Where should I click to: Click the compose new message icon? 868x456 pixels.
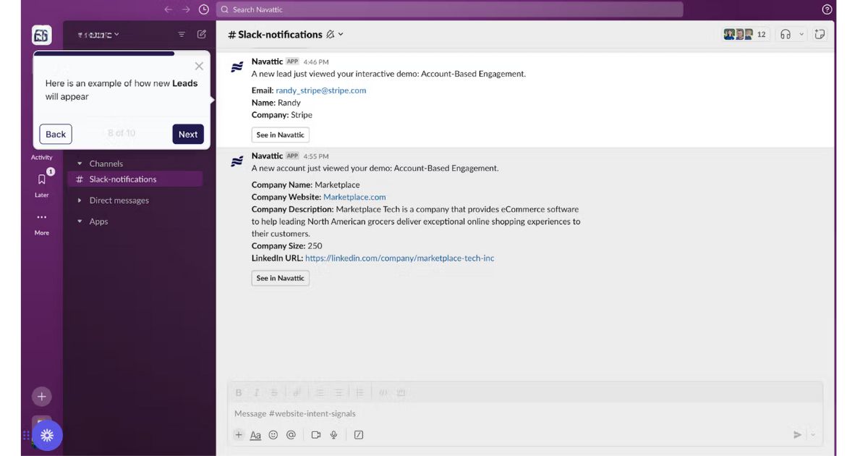[x=202, y=34]
